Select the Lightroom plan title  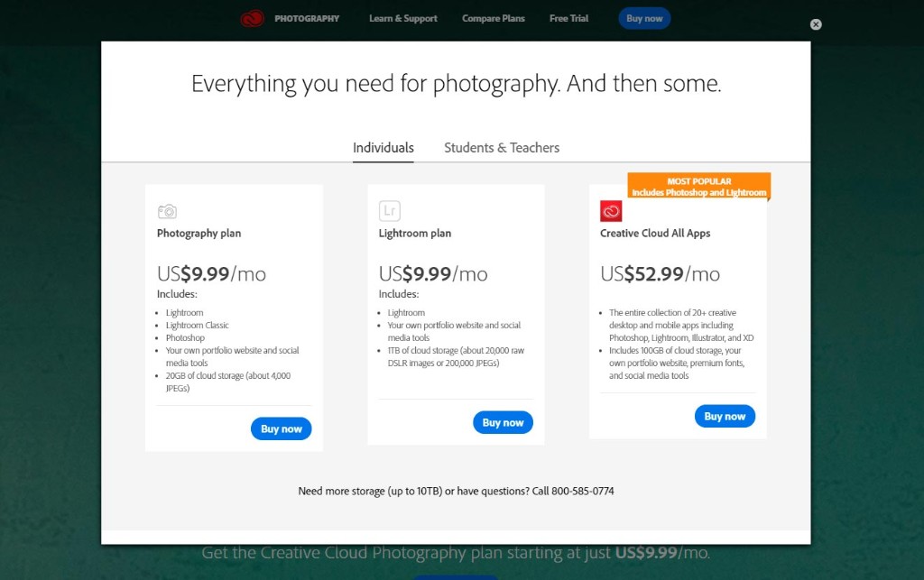coord(415,234)
